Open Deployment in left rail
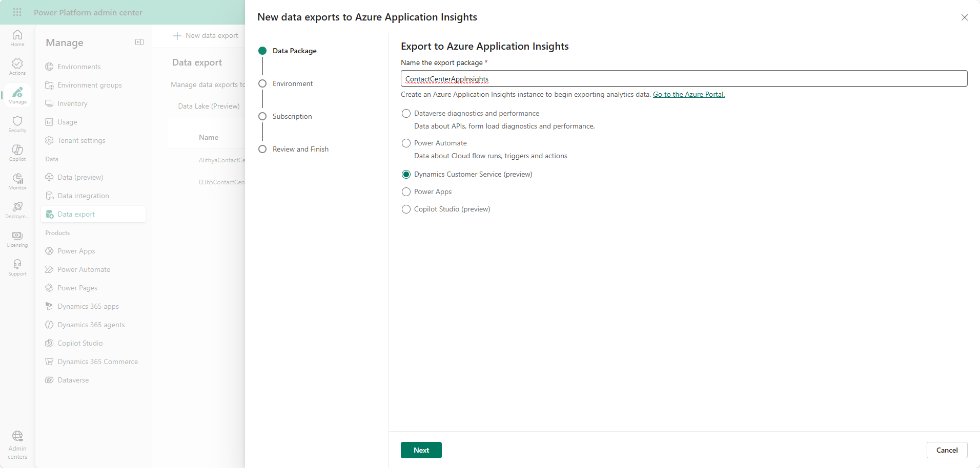980x468 pixels. 17,210
